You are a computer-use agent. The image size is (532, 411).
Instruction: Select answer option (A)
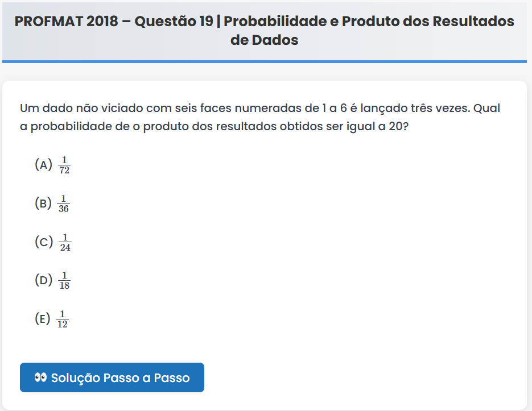pyautogui.click(x=43, y=165)
